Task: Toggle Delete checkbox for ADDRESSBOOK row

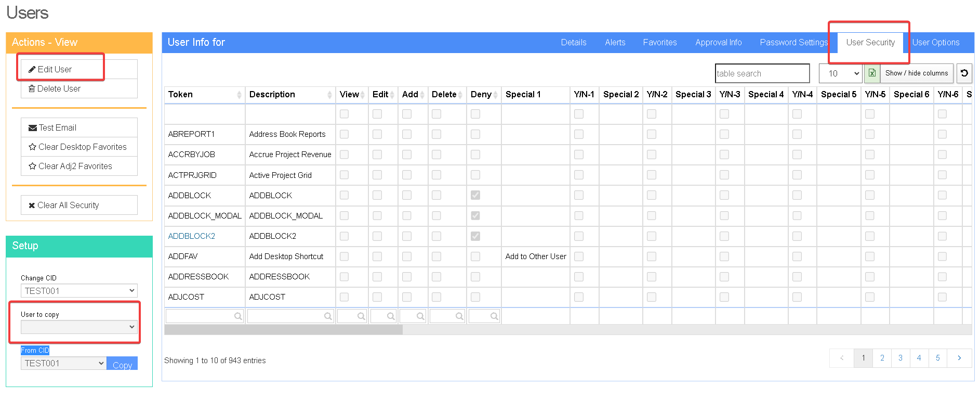Action: [x=436, y=276]
